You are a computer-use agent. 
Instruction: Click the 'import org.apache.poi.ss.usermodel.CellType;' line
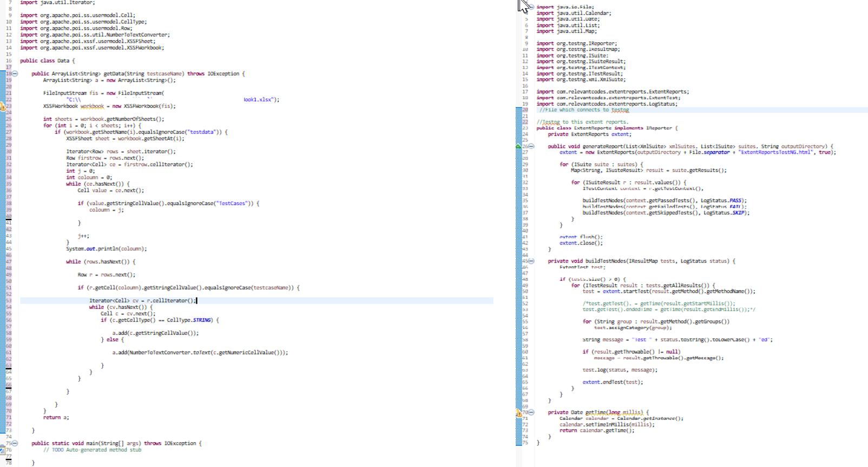(83, 22)
